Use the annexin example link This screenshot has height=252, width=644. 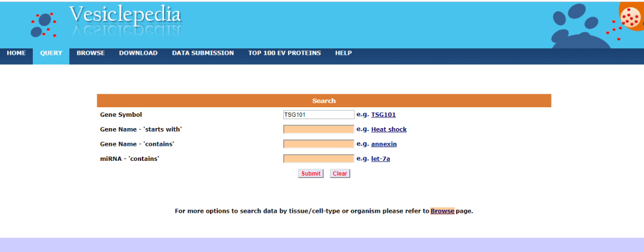(x=384, y=145)
